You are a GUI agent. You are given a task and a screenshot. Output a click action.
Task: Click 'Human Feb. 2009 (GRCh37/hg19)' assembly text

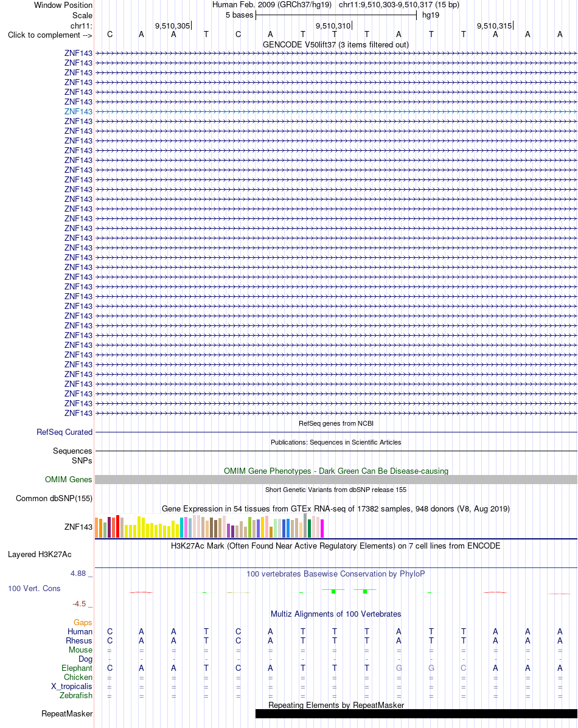click(272, 5)
